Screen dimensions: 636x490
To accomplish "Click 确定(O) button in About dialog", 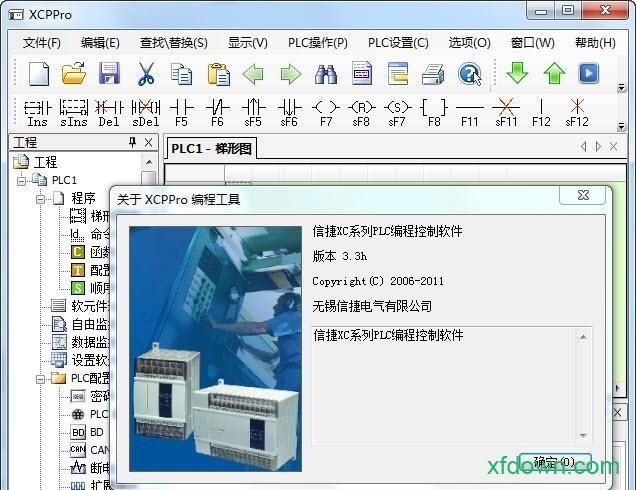I will pos(554,462).
